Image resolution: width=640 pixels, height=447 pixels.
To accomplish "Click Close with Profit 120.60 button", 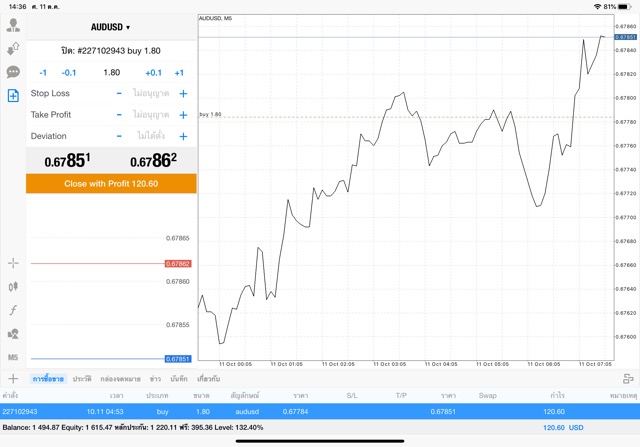I will click(111, 184).
